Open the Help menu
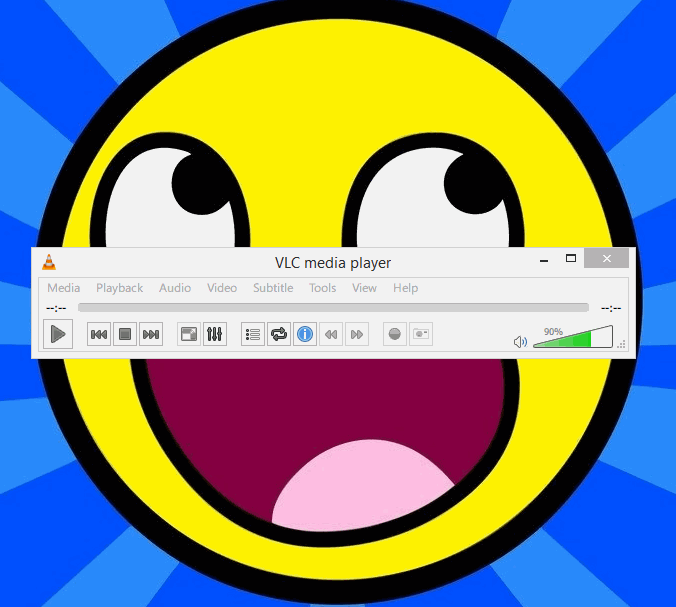The width and height of the screenshot is (676, 607). click(x=406, y=288)
